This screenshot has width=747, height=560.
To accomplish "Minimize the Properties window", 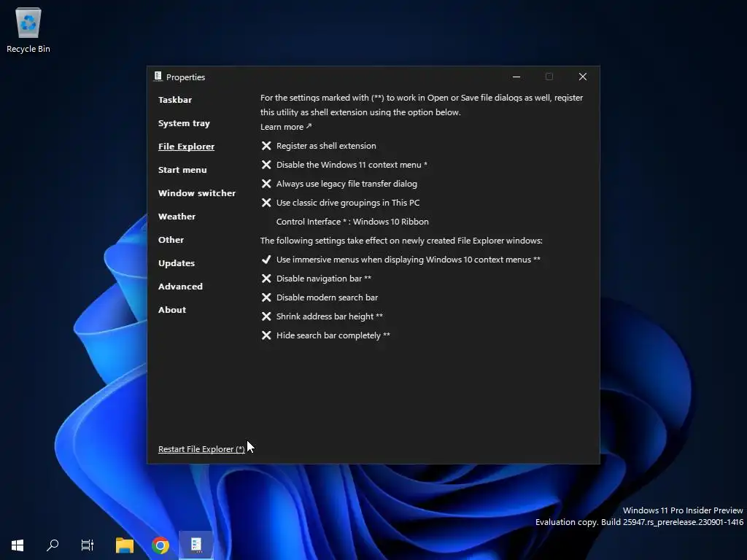I will [x=516, y=77].
